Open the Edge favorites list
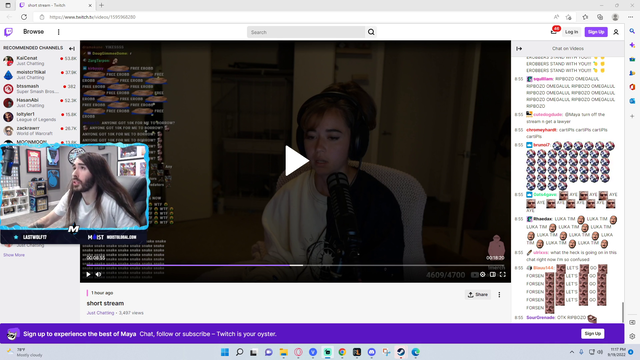The height and width of the screenshot is (360, 640). (585, 17)
